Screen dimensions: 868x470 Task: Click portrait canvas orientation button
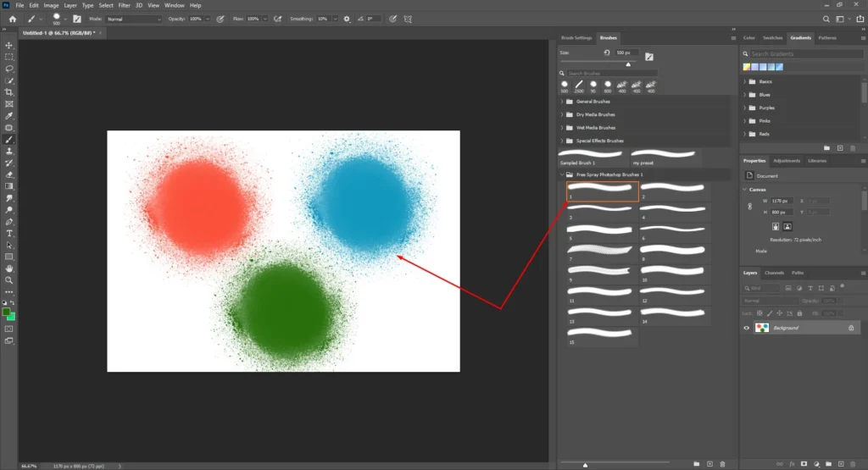[776, 227]
